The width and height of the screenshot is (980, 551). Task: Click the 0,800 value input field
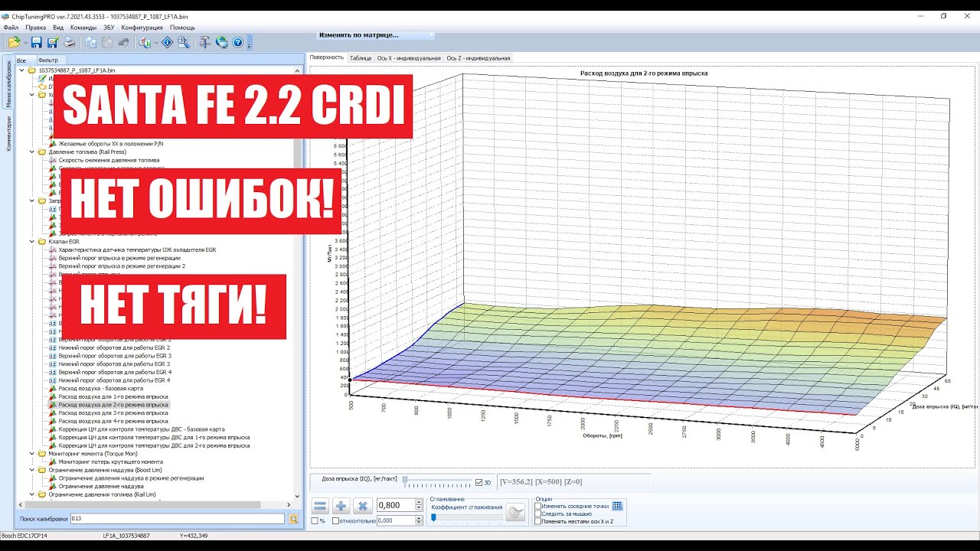click(x=396, y=505)
